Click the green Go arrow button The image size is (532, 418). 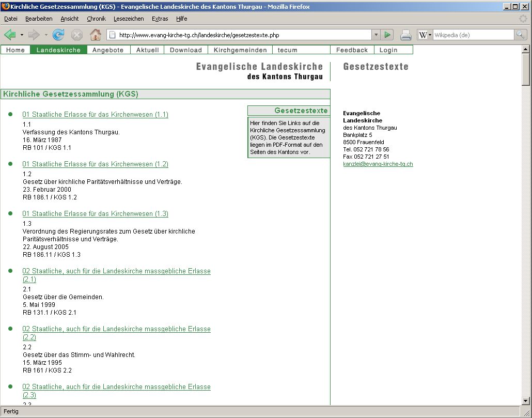click(388, 35)
